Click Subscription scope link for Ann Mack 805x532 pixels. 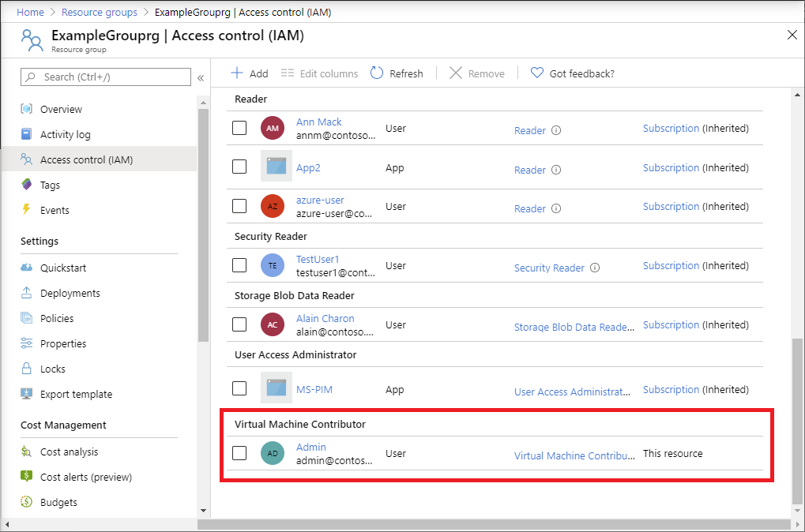coord(671,128)
